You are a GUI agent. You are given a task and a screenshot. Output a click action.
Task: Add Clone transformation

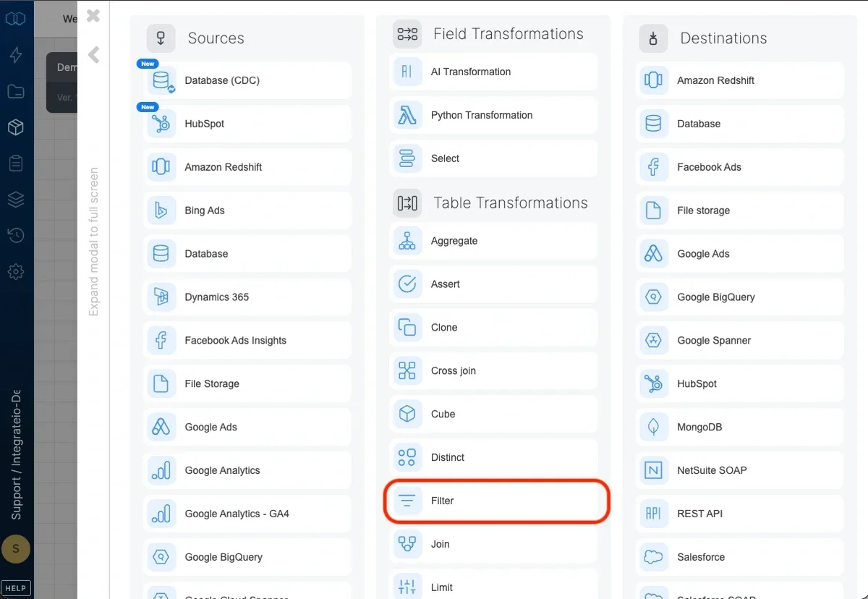click(x=493, y=328)
